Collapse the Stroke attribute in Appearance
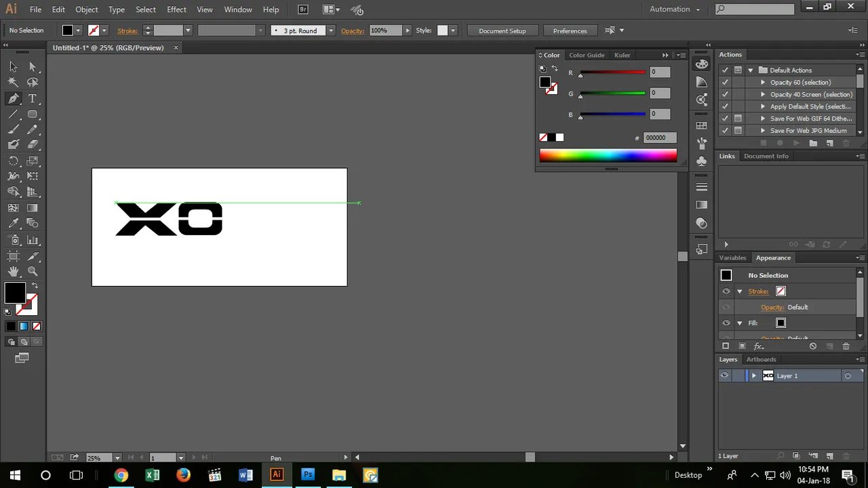 coord(740,291)
